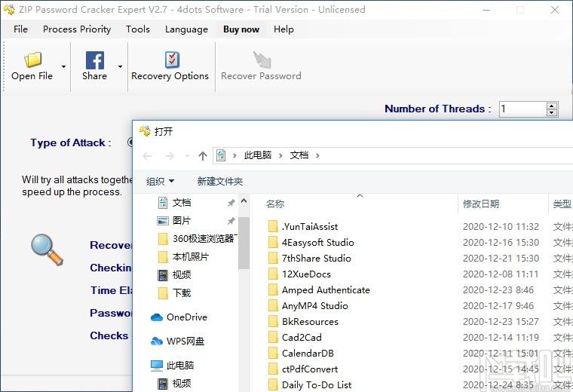Click the pin icon next to 图片

click(231, 221)
